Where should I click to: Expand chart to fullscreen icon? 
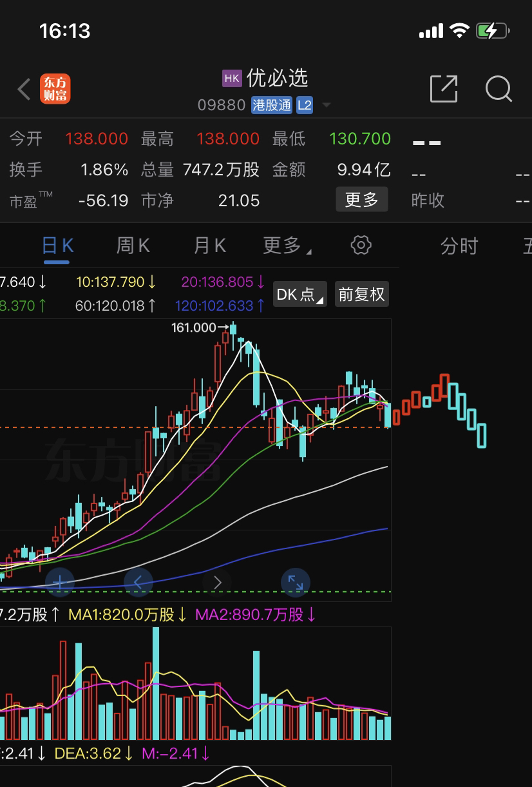point(296,582)
